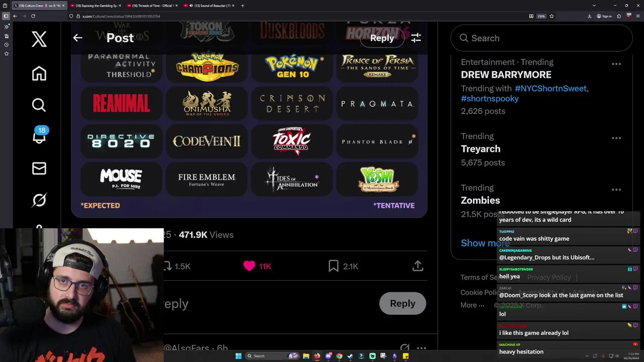Switch to Sound of Beauclair tab

pos(209,6)
